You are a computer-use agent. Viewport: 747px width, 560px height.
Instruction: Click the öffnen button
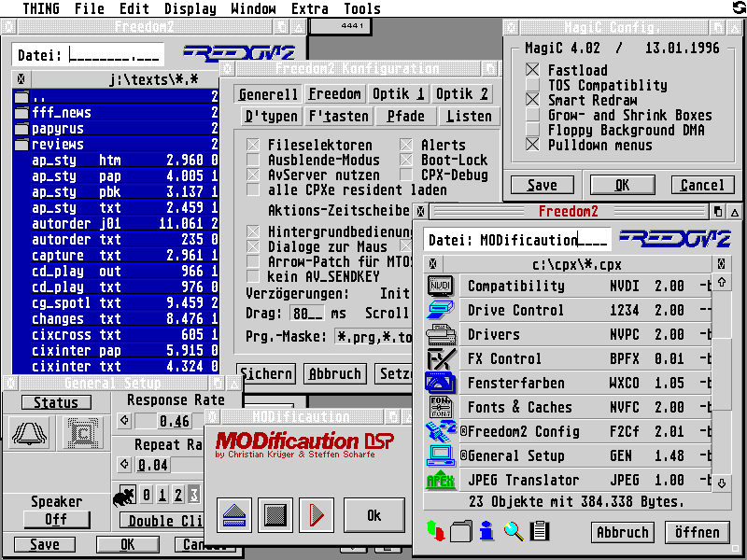coord(697,532)
